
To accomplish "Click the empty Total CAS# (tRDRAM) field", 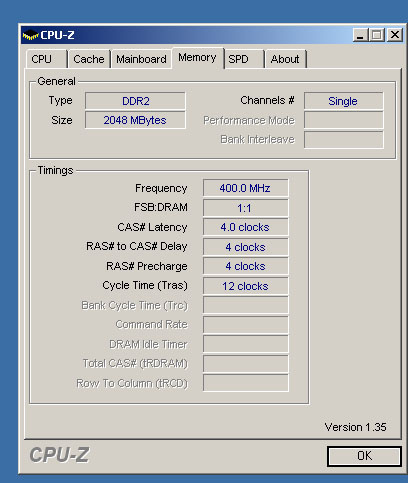I will coord(245,364).
